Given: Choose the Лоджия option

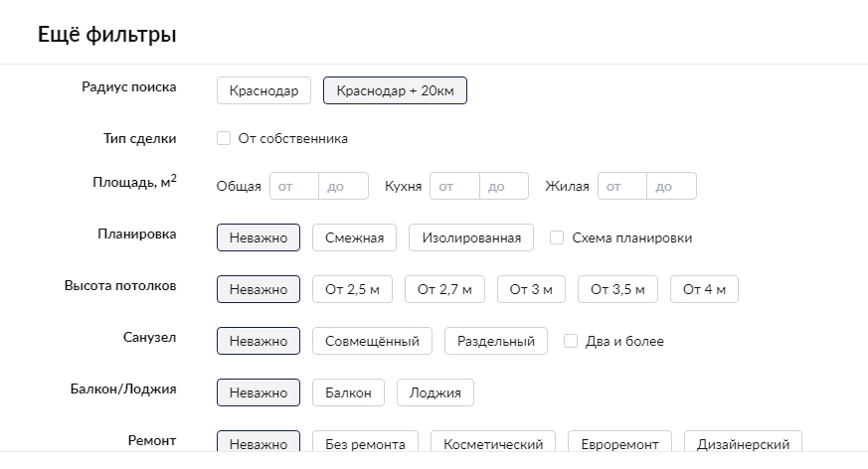Looking at the screenshot, I should pos(435,392).
